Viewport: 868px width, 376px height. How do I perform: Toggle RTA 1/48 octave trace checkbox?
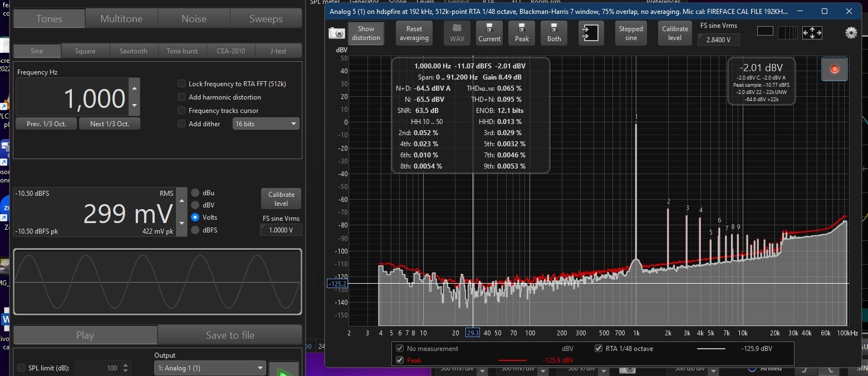coord(599,349)
